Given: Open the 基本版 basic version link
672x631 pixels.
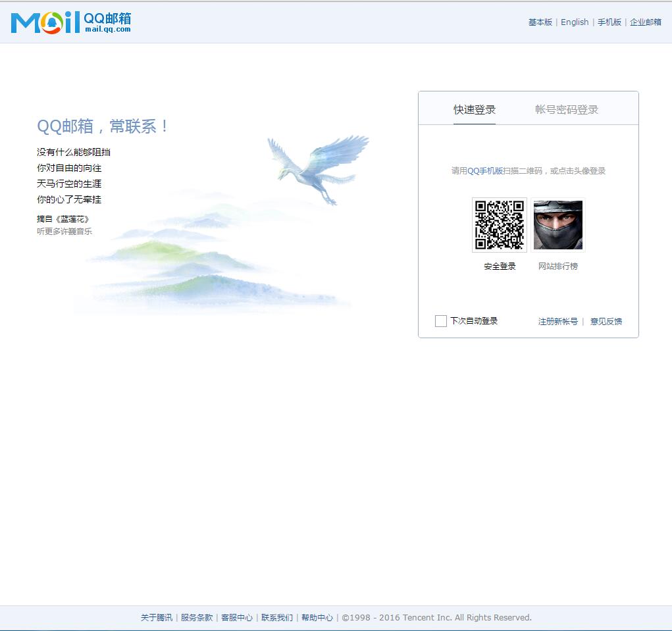Looking at the screenshot, I should coord(540,22).
